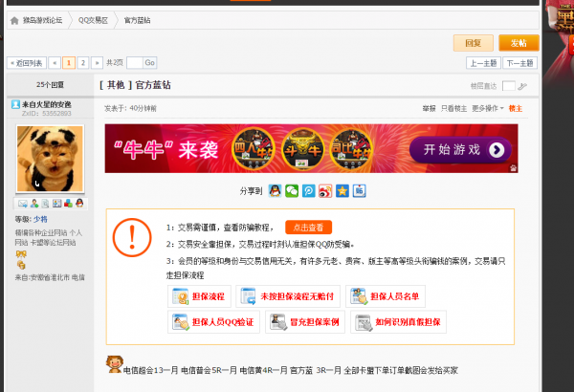Click the next page arrow in pagination
Screen dimensions: 574x392
[97, 63]
